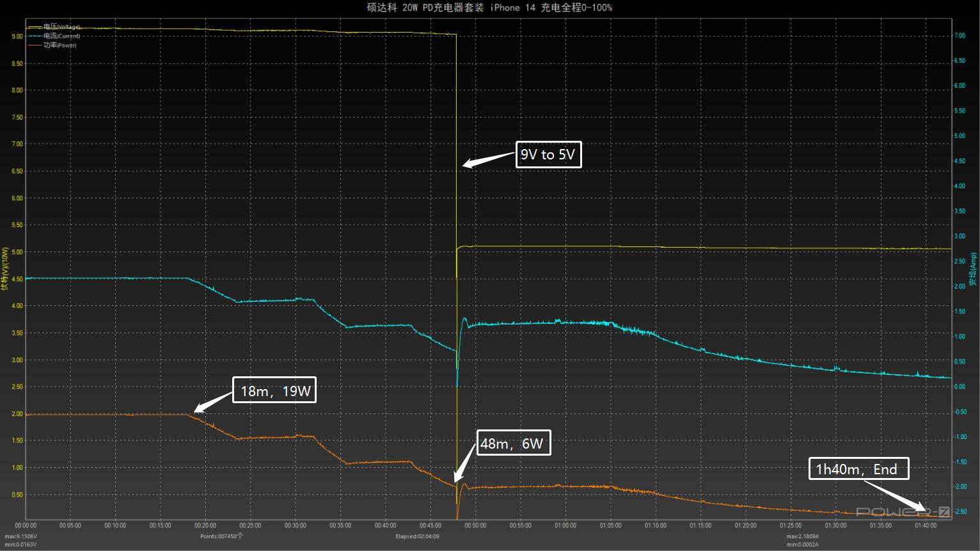Click the 01:10:00 time axis label

(x=656, y=525)
